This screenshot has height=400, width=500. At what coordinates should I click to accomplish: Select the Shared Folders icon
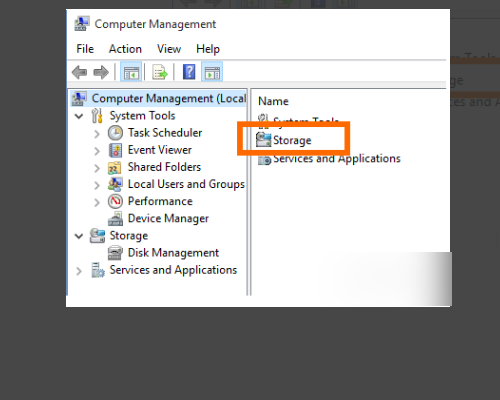114,168
